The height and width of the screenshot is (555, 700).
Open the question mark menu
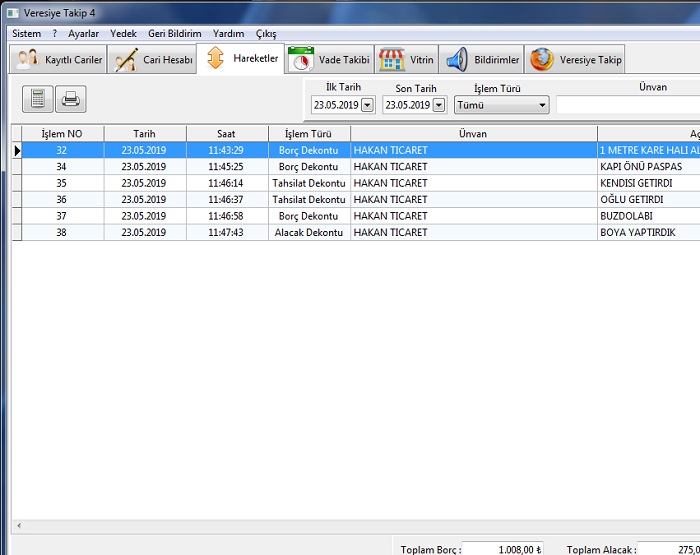click(x=54, y=33)
